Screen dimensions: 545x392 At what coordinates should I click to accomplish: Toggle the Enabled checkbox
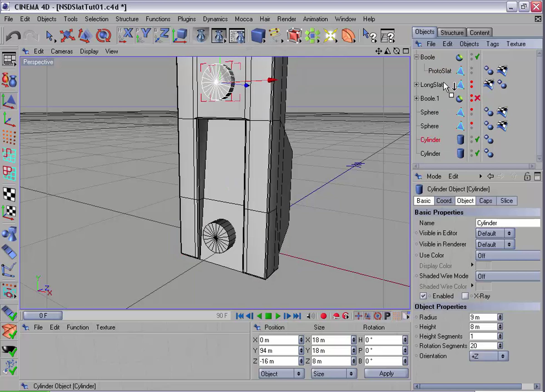(x=423, y=296)
